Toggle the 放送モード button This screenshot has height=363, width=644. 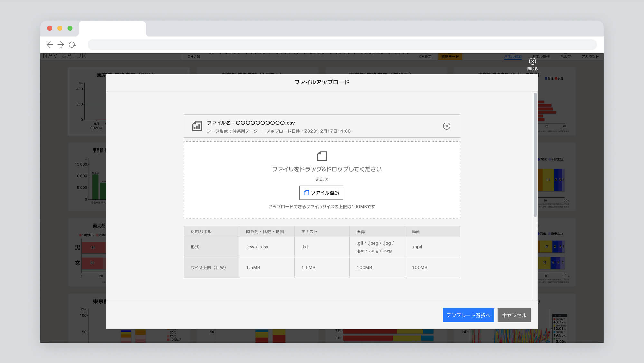click(450, 57)
